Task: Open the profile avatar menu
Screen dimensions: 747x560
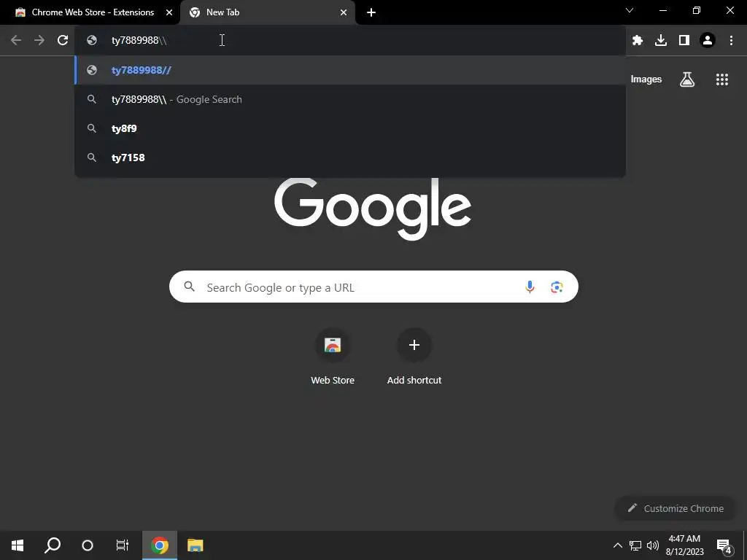Action: click(708, 40)
